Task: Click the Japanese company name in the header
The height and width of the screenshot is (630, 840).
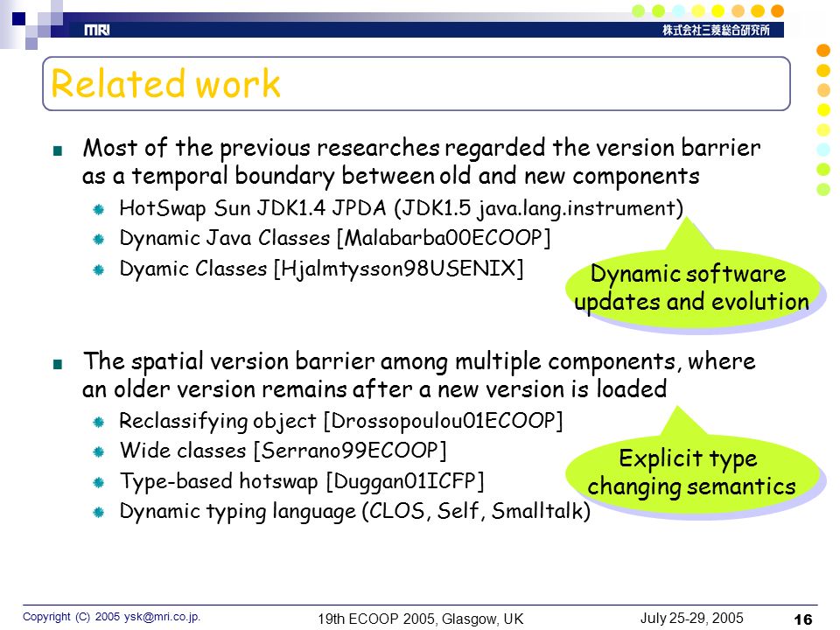Action: (716, 30)
